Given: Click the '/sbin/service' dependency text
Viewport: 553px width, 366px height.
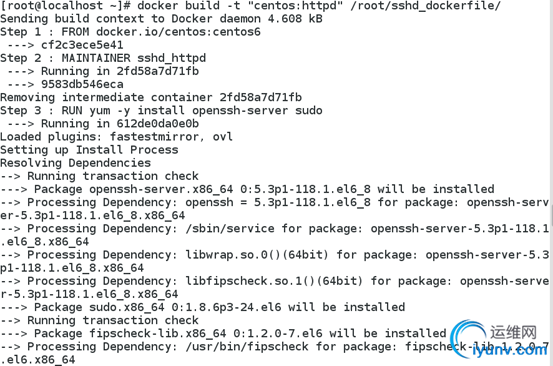Looking at the screenshot, I should (230, 228).
